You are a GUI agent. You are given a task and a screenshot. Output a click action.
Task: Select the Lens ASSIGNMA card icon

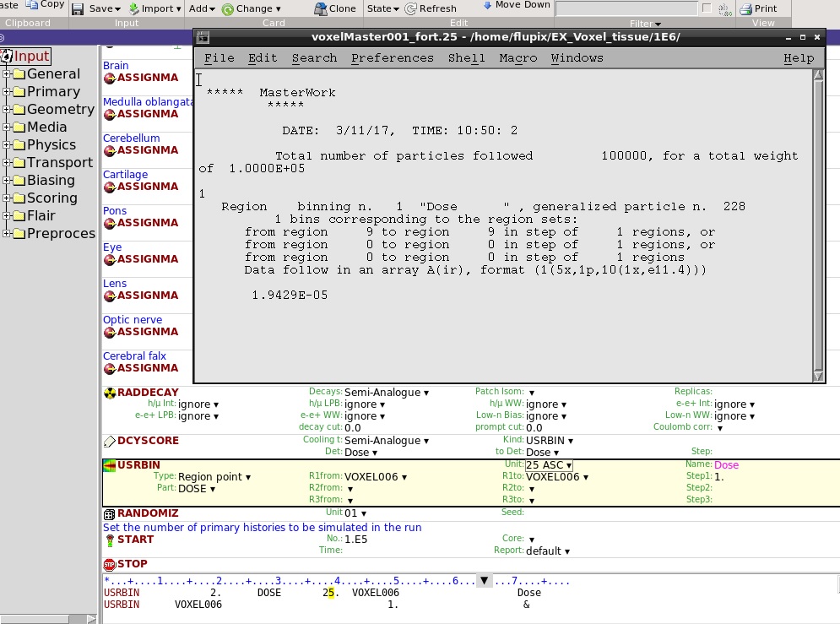[110, 296]
